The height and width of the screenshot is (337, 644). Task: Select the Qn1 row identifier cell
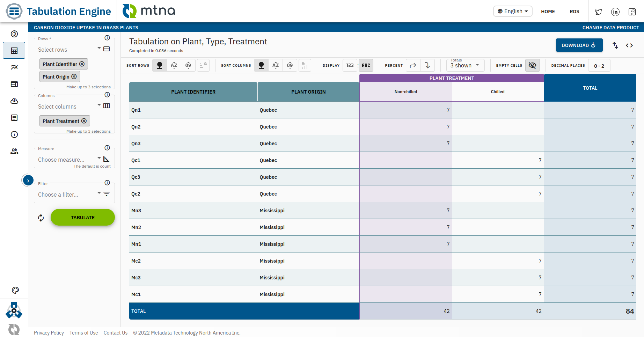(x=193, y=110)
